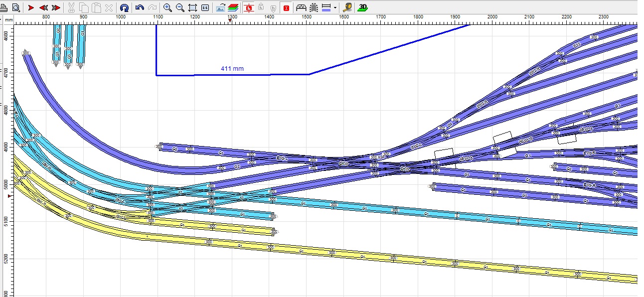
Task: Zoom out with the magnifier minus icon
Action: 180,7
